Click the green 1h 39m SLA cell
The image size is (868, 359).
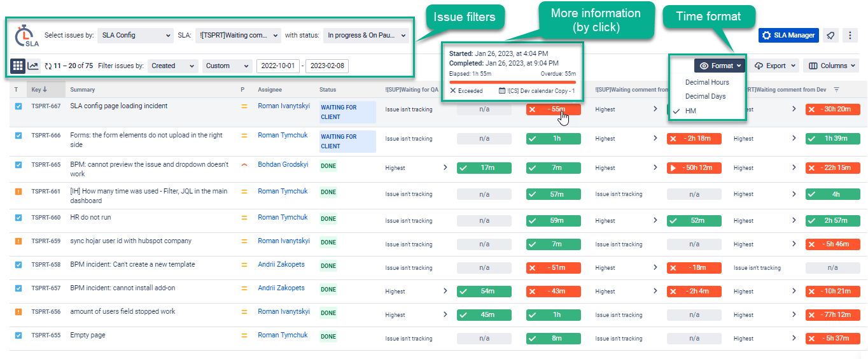832,139
